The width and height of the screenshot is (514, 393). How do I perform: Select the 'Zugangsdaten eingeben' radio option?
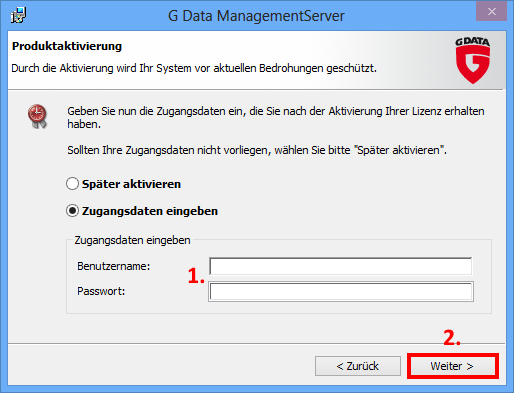(72, 211)
